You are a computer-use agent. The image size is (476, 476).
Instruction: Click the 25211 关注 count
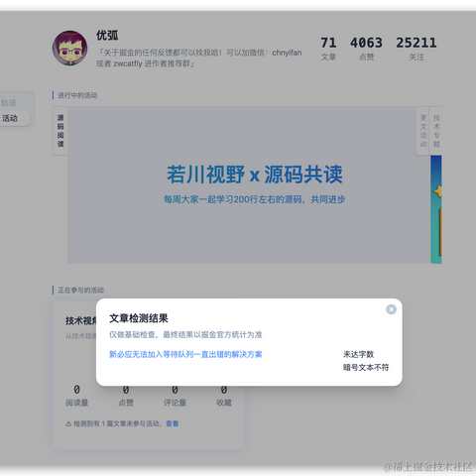(x=416, y=49)
